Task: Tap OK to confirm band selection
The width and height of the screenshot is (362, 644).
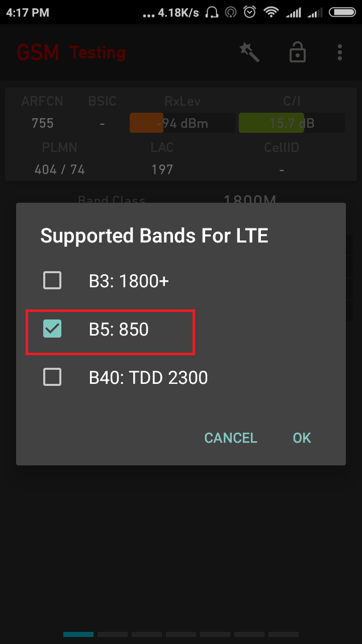Action: [302, 438]
